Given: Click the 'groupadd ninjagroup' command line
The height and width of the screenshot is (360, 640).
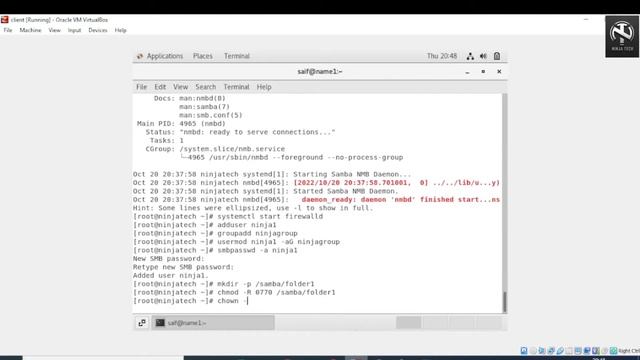Looking at the screenshot, I should point(215,233).
